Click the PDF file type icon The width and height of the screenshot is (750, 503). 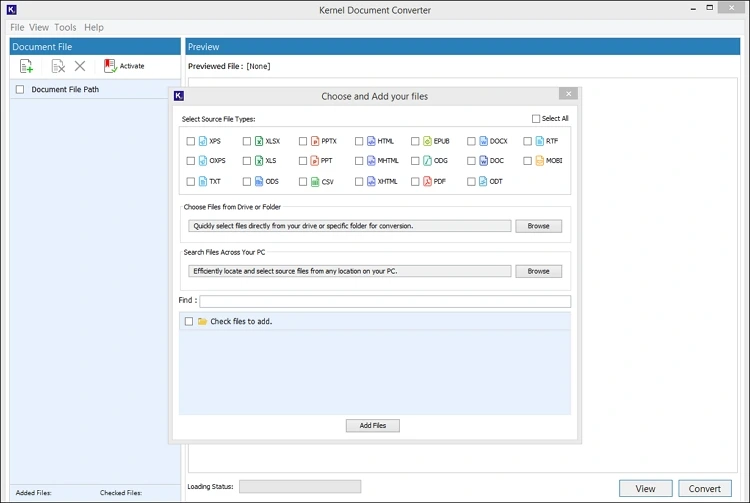pyautogui.click(x=427, y=181)
